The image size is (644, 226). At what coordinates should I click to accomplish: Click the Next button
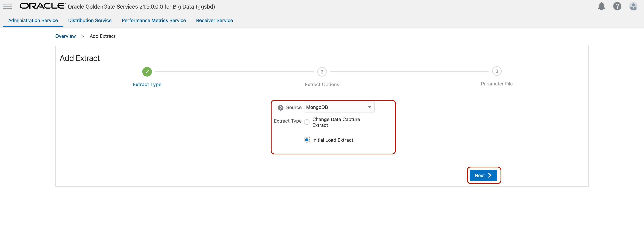(483, 175)
